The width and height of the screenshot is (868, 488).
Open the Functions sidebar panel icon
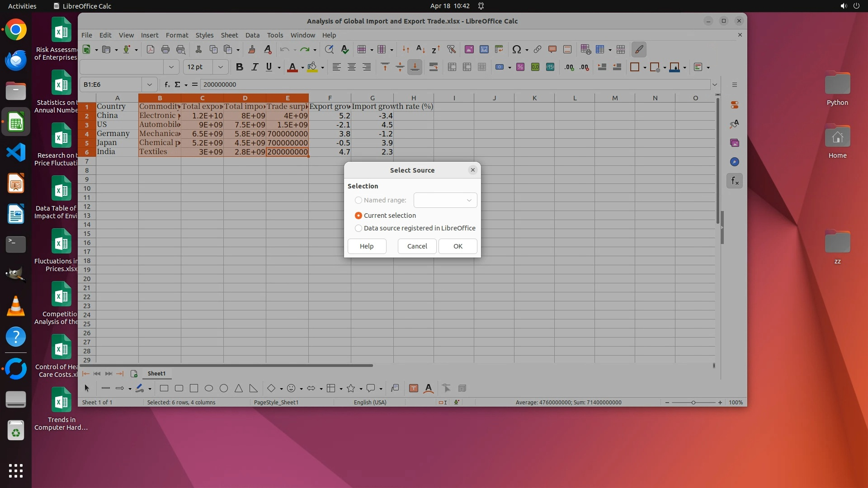735,181
